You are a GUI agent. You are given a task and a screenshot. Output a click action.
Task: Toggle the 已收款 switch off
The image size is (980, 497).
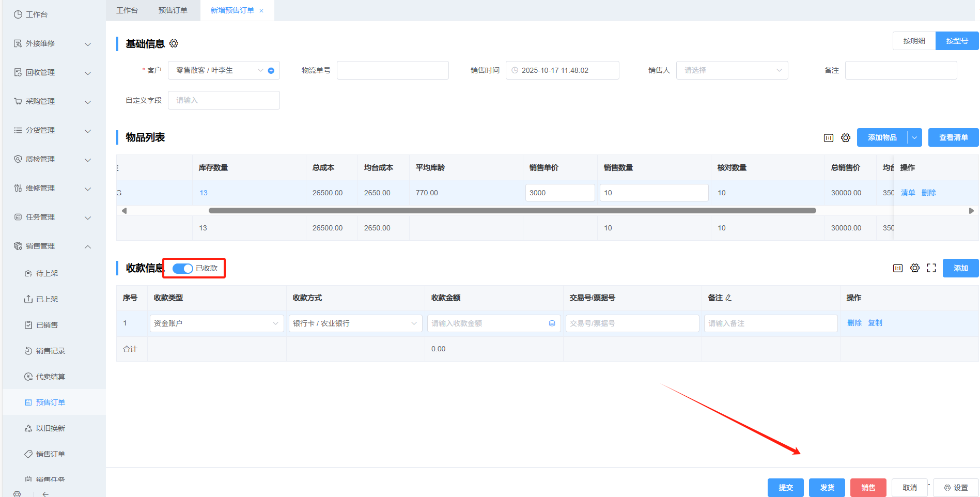(x=182, y=269)
